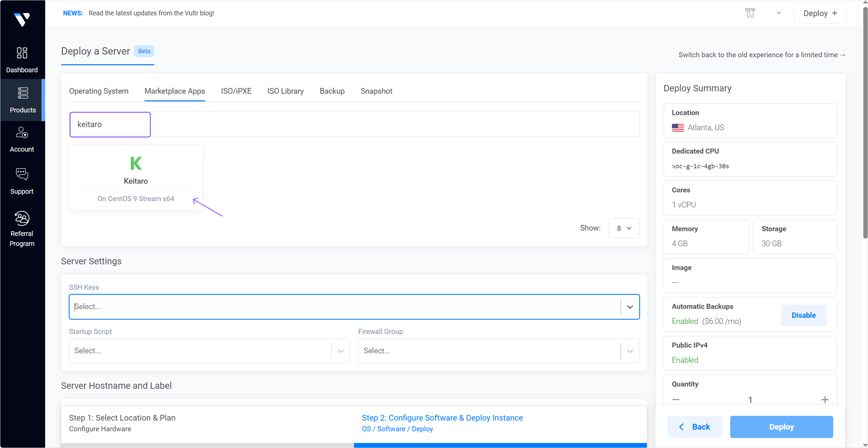Click the blue Deploy button at bottom
The width and height of the screenshot is (868, 448).
point(781,427)
